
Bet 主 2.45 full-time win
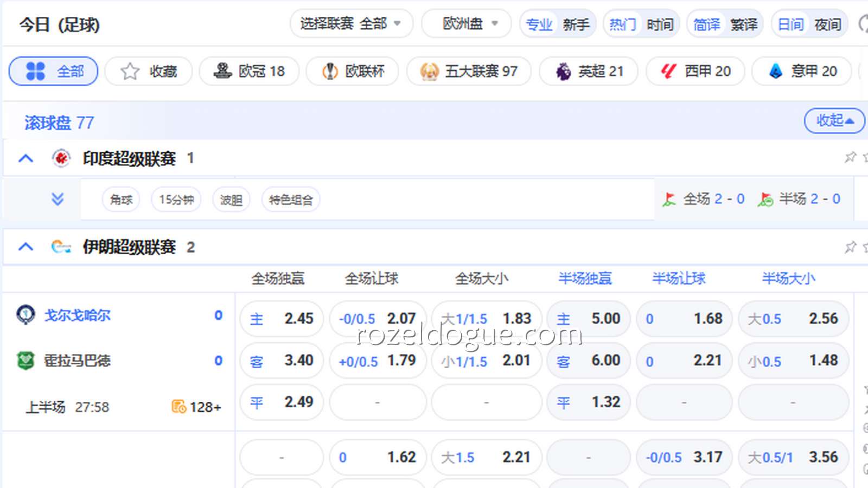[282, 319]
